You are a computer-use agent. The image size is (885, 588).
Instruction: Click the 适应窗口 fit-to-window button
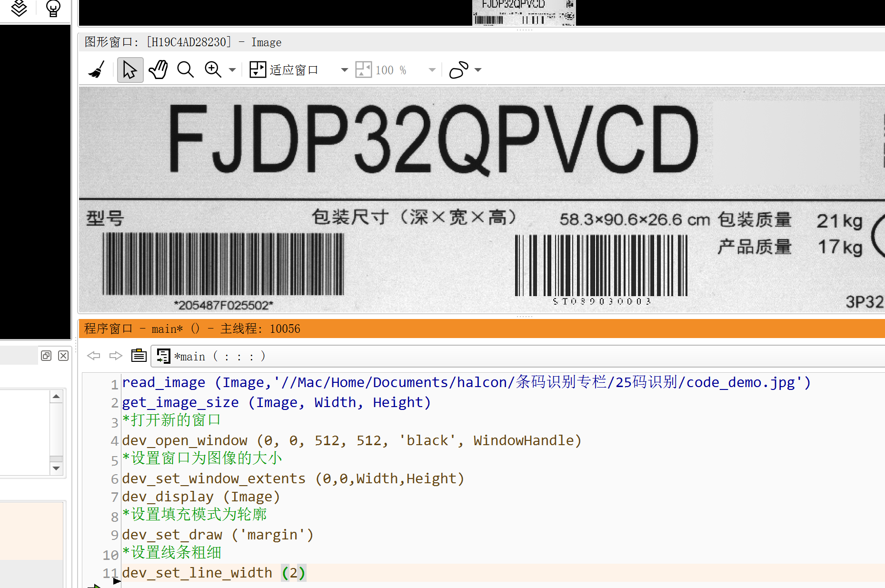tap(285, 70)
